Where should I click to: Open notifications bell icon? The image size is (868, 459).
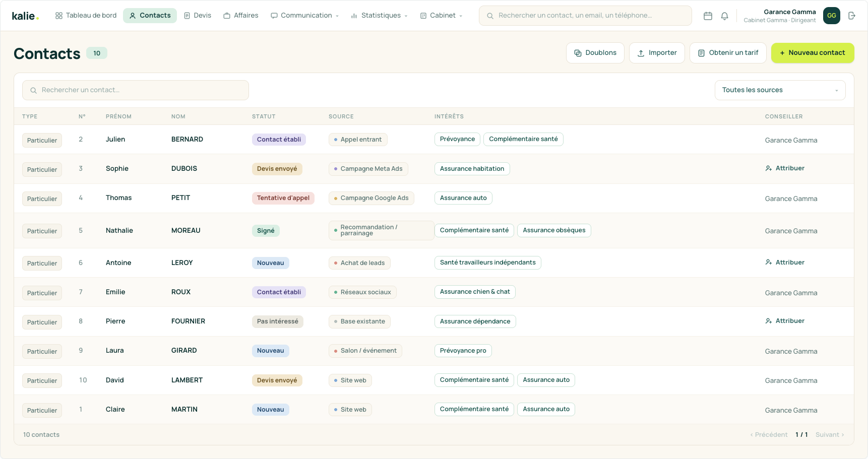pos(724,16)
